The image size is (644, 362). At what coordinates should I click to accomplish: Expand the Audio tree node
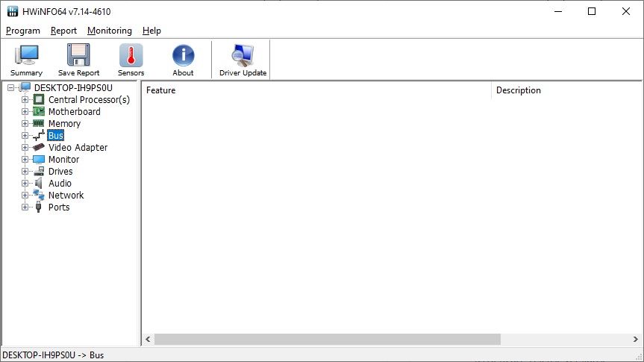(25, 184)
